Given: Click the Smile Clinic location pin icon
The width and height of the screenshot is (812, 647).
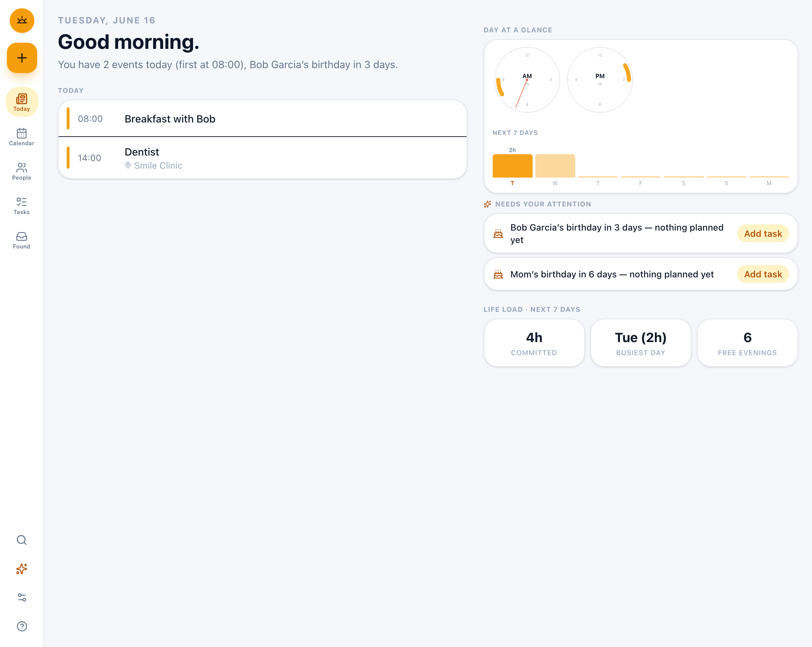Looking at the screenshot, I should tap(128, 166).
